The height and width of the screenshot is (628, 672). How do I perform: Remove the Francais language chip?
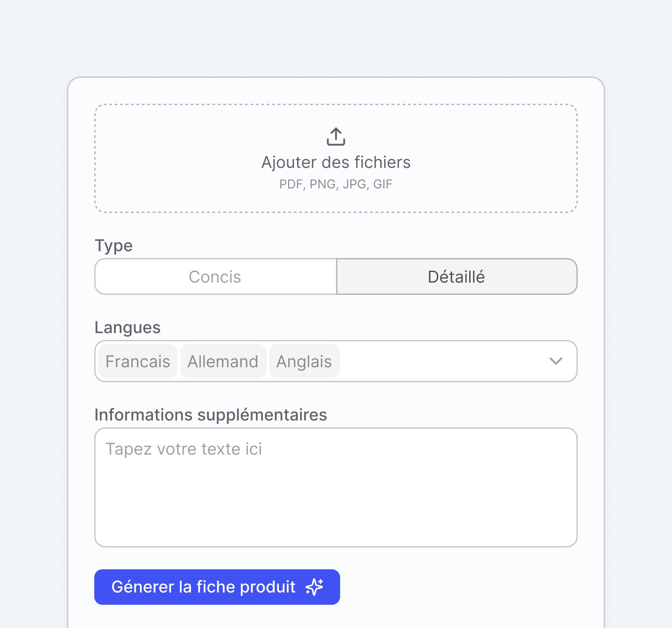(138, 361)
